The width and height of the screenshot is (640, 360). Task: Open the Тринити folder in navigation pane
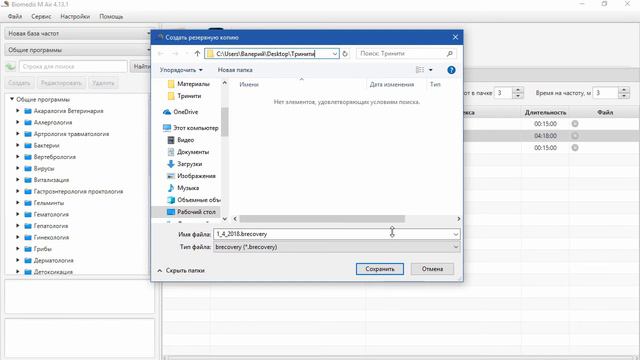[184, 96]
